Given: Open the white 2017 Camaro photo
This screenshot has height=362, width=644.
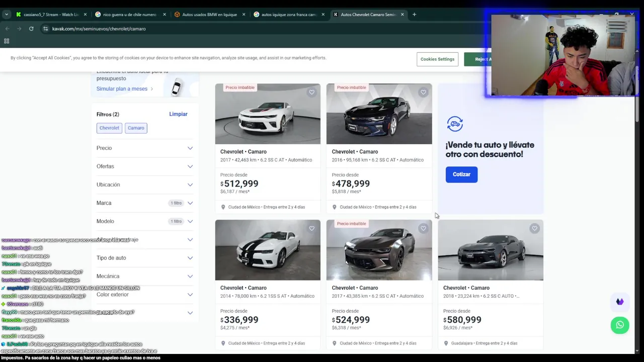Looking at the screenshot, I should click(268, 114).
